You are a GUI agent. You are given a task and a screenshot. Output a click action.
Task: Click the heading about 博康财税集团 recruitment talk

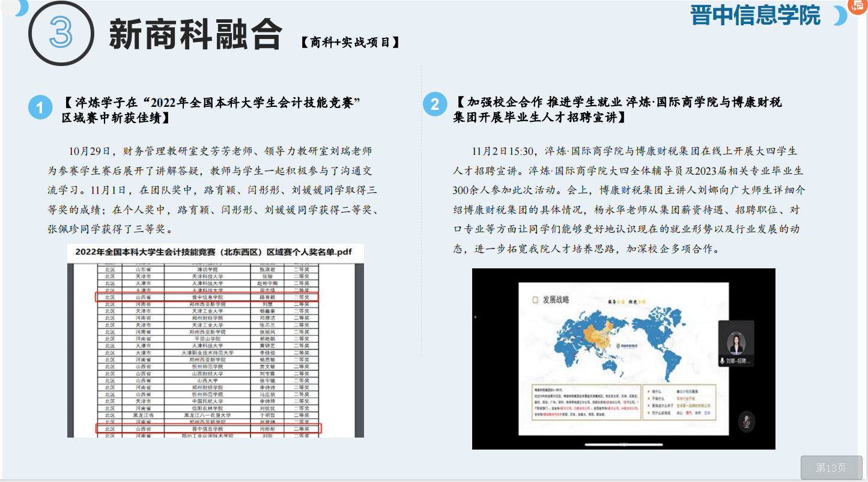coord(618,110)
